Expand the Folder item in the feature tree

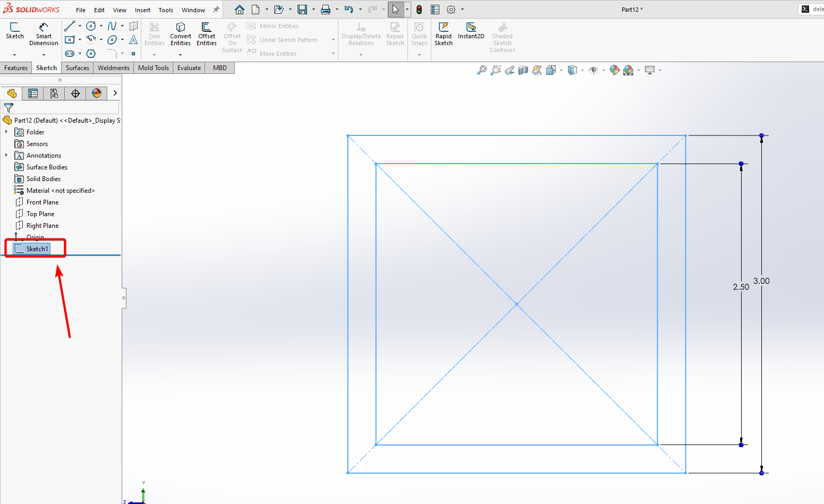(6, 132)
